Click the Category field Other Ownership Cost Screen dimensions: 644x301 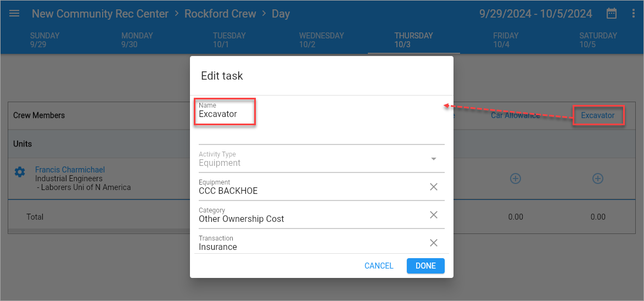point(322,215)
